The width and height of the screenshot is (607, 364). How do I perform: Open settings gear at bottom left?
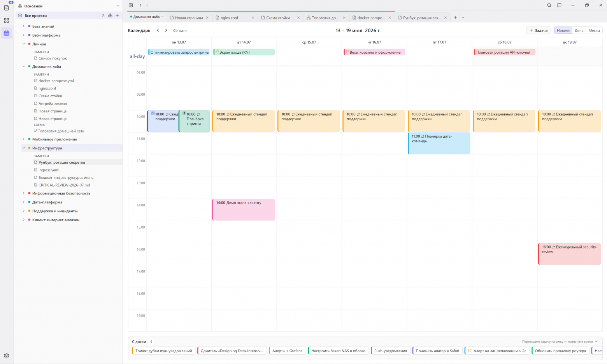coord(6,355)
